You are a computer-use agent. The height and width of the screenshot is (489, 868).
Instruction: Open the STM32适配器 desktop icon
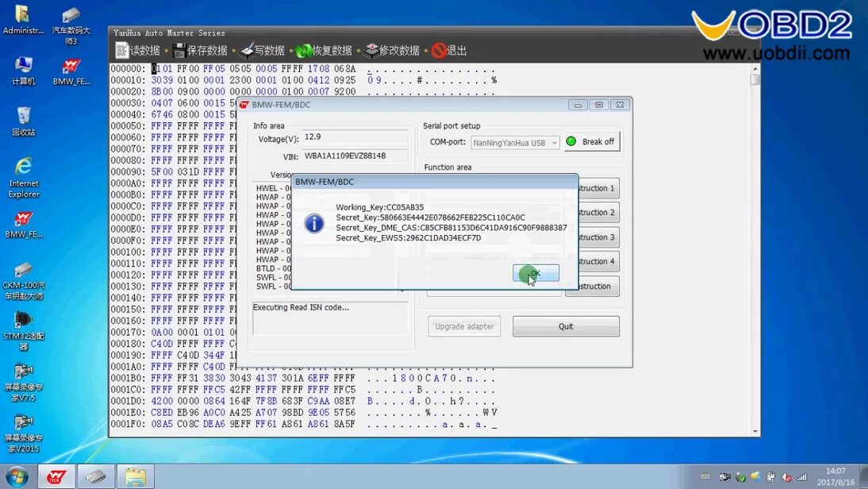tap(23, 331)
